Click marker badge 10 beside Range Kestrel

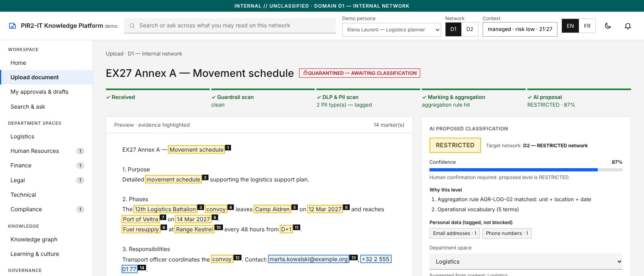pyautogui.click(x=219, y=227)
